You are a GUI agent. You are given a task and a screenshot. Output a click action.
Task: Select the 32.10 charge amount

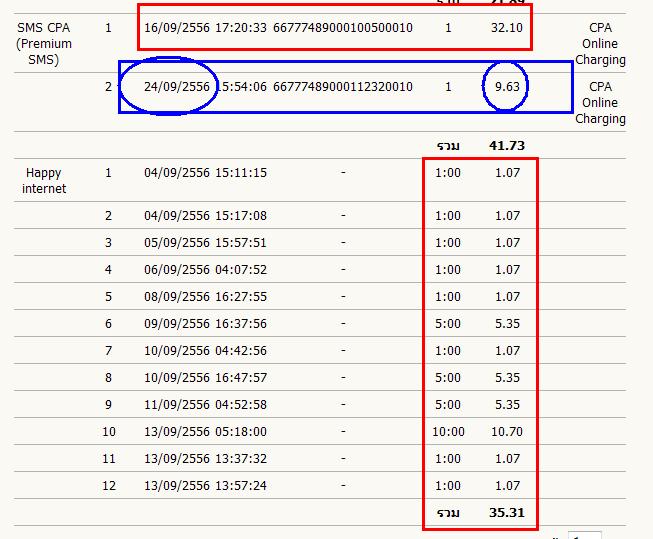tap(507, 28)
